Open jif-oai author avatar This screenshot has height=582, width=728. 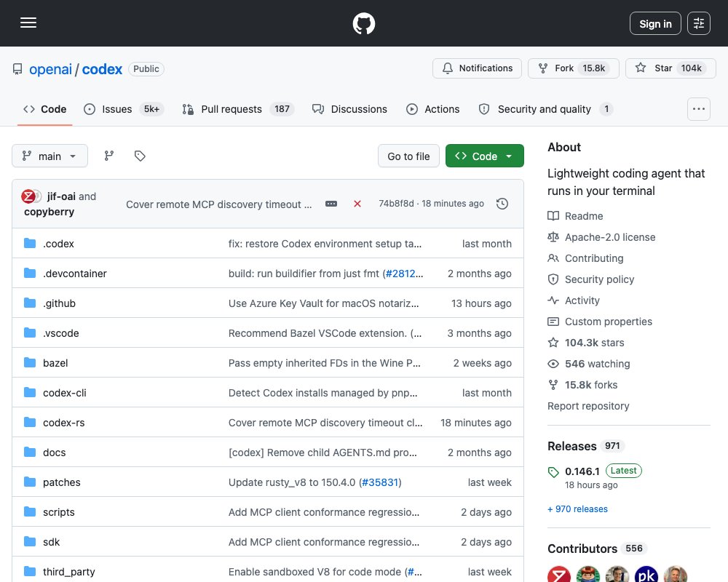point(28,196)
